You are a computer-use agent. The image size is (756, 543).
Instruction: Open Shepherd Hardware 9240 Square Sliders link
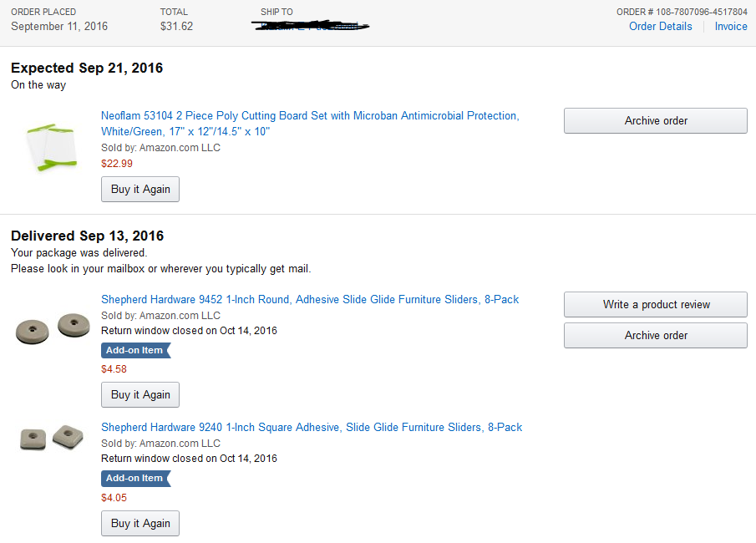point(312,427)
